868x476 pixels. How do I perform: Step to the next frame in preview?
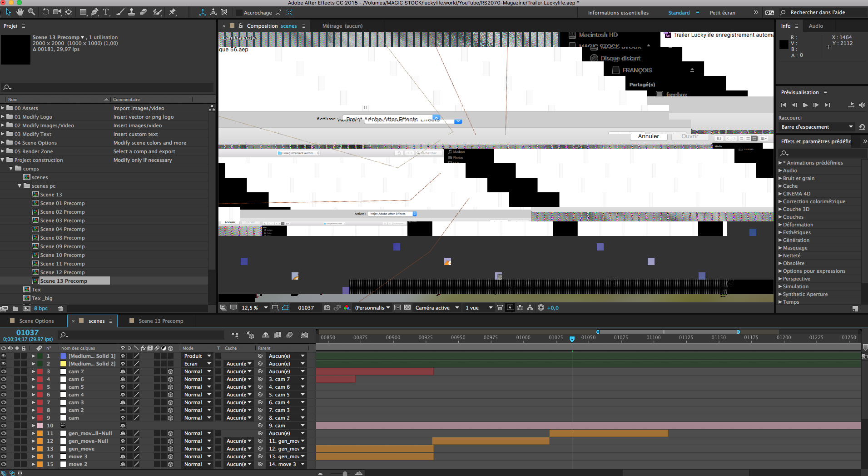point(816,105)
